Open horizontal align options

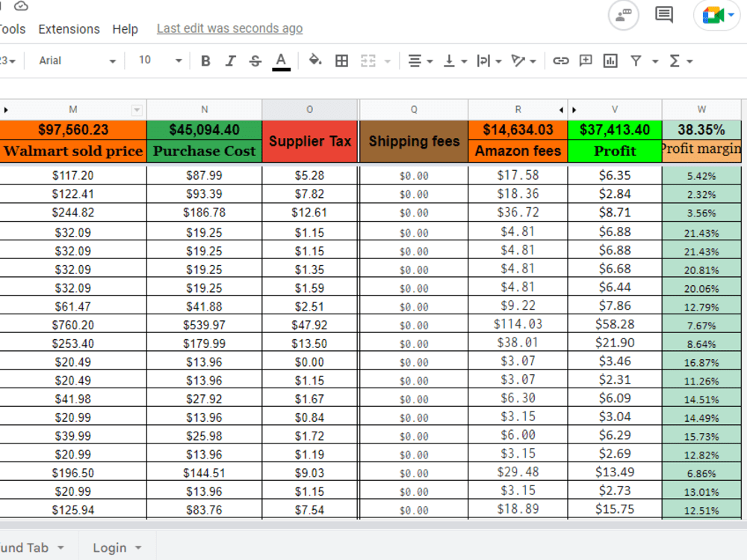pyautogui.click(x=420, y=61)
